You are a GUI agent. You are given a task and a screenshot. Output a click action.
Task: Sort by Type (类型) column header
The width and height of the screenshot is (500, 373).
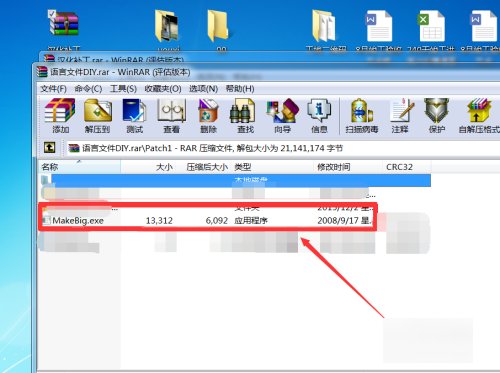pyautogui.click(x=272, y=167)
